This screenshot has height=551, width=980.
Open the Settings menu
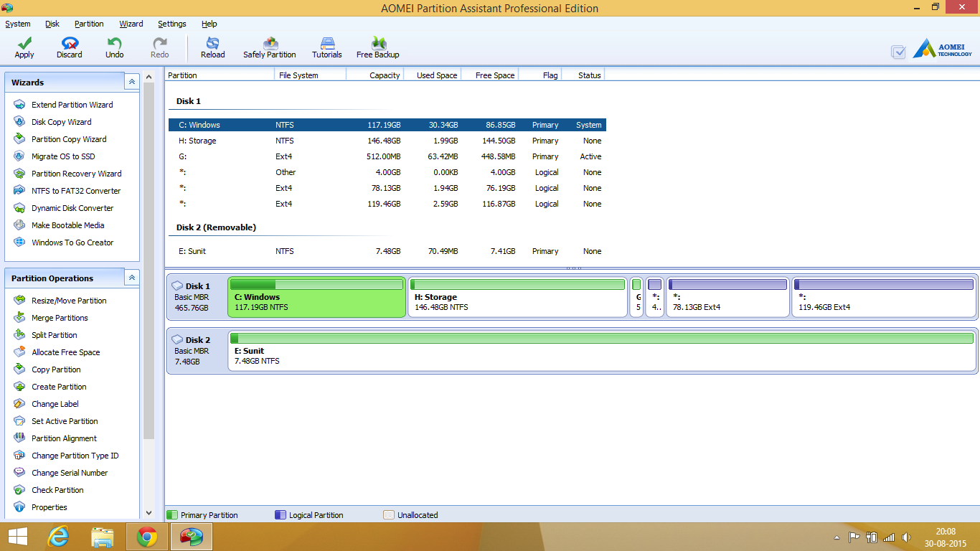[x=172, y=24]
